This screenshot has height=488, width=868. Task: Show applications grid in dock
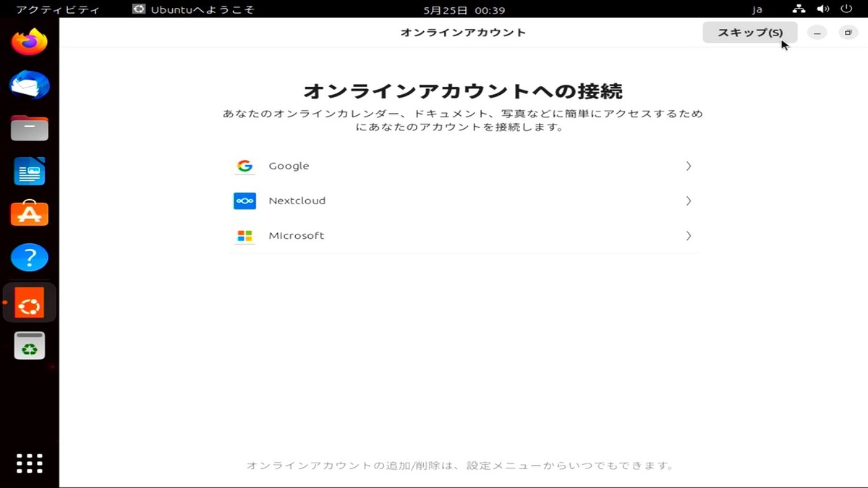coord(30,463)
